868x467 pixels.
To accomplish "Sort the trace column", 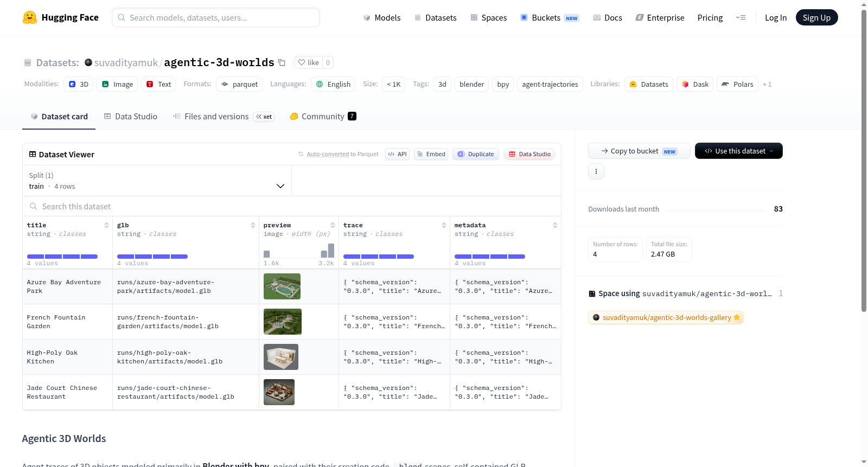I will pyautogui.click(x=444, y=225).
